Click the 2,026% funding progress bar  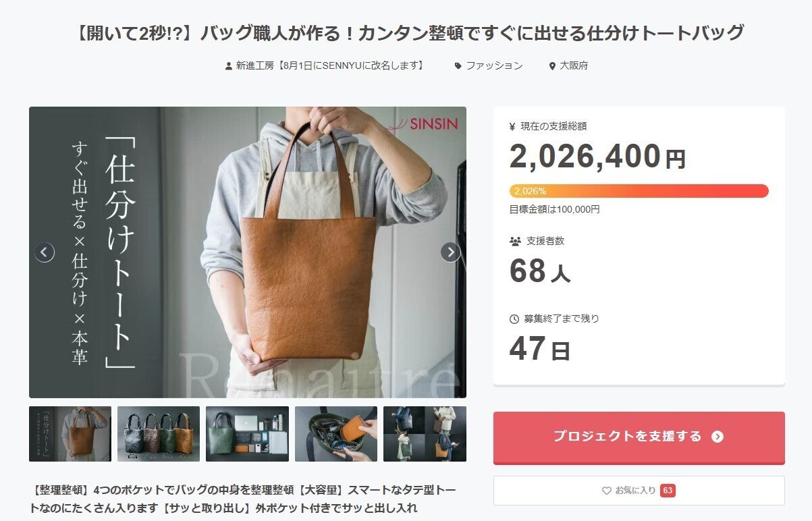pyautogui.click(x=639, y=191)
